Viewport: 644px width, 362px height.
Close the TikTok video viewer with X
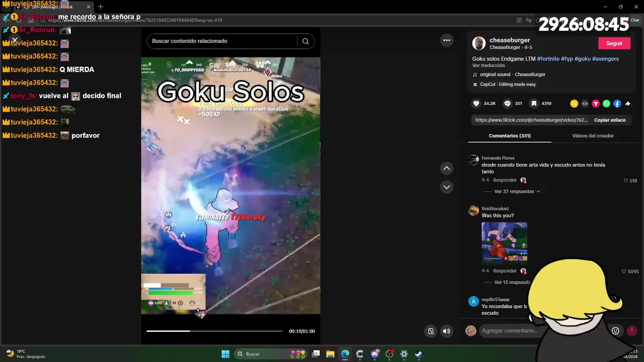(x=15, y=40)
